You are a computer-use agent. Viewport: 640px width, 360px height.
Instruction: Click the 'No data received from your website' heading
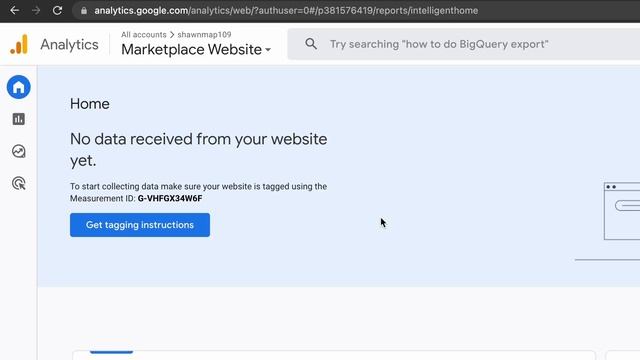pos(198,149)
